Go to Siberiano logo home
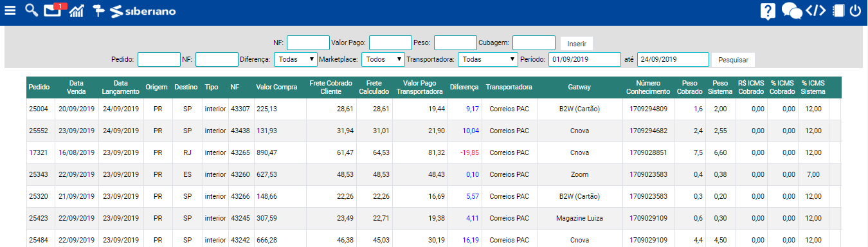Screen dimensions: 868x247 coord(143,11)
